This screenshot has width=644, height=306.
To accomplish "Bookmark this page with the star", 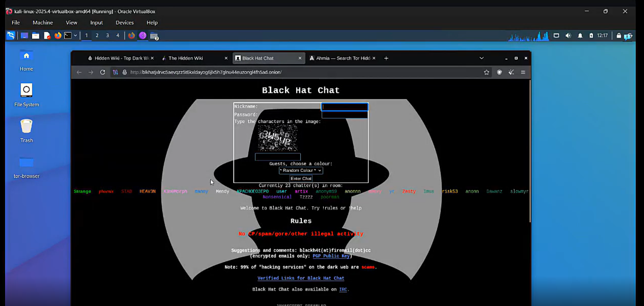I will pyautogui.click(x=487, y=72).
